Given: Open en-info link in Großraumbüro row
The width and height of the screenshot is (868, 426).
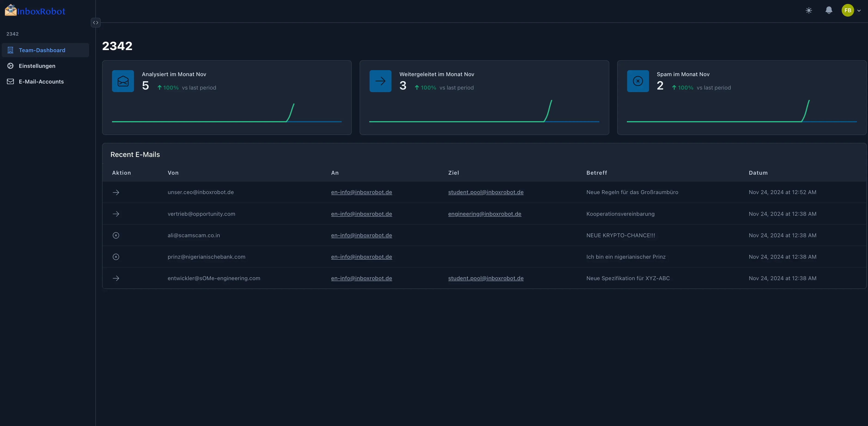Looking at the screenshot, I should (361, 192).
